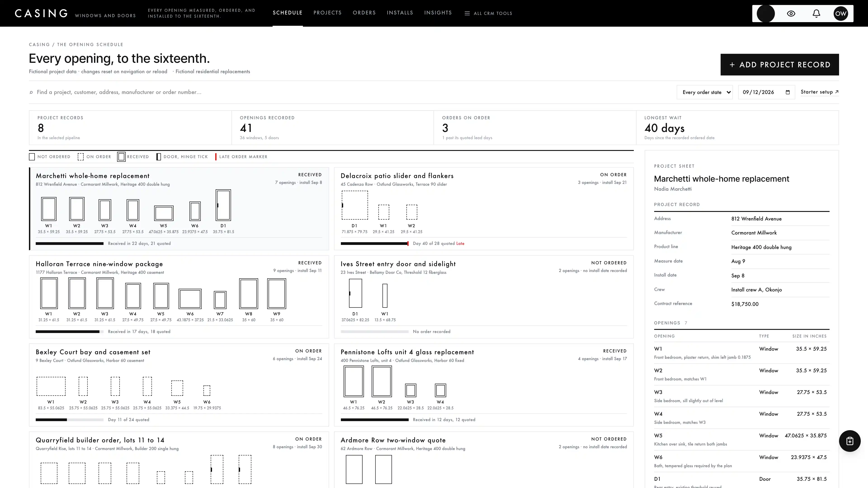Open the Every order state dropdown
The image size is (868, 488).
point(705,92)
